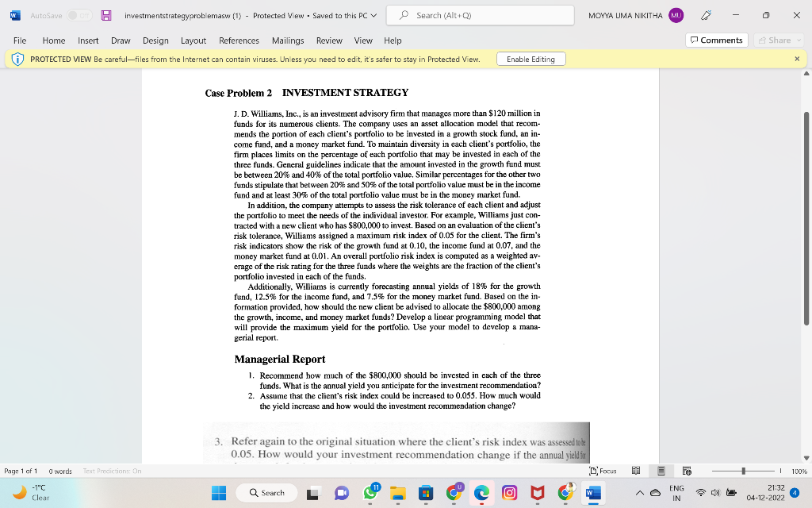Click the vertical scrollbar up arrow

pyautogui.click(x=806, y=74)
